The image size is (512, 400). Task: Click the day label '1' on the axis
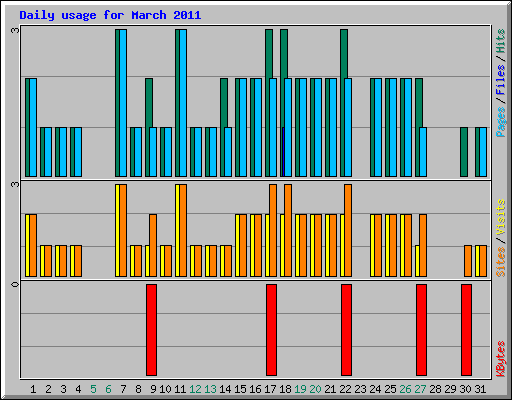(x=33, y=389)
